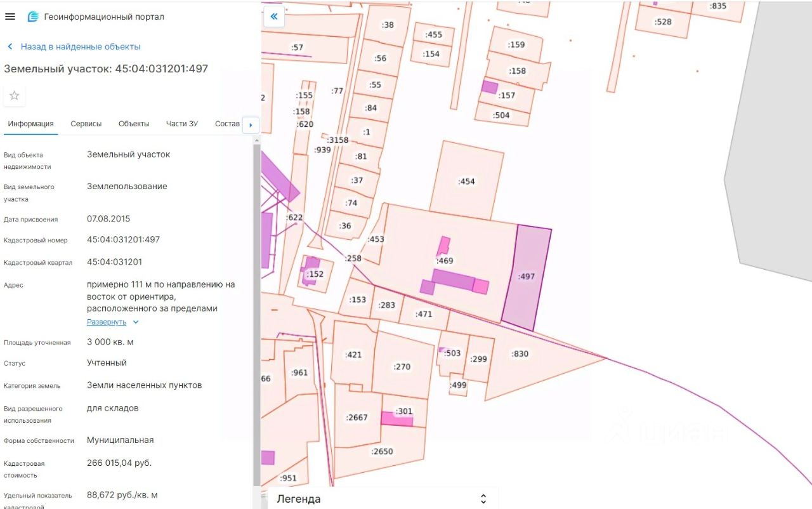Pick parcel :471 on the map
Viewport: 812px width, 509px height.
[423, 314]
